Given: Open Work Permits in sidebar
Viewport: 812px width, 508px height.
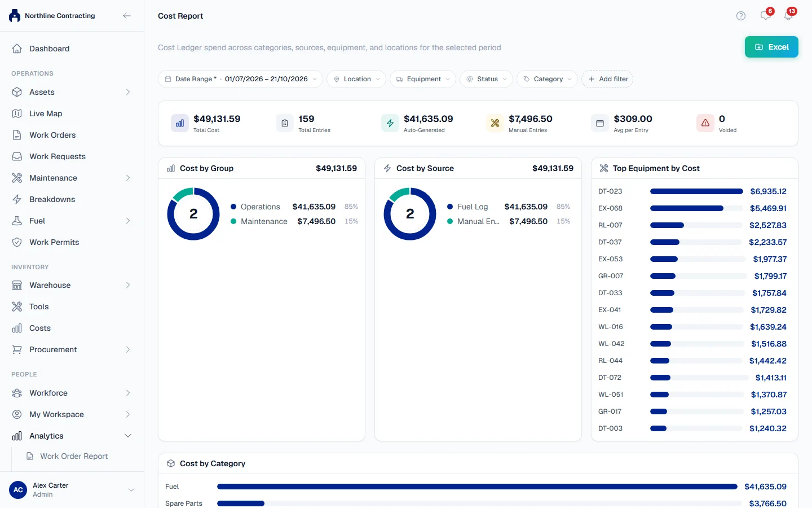Looking at the screenshot, I should (x=72, y=242).
